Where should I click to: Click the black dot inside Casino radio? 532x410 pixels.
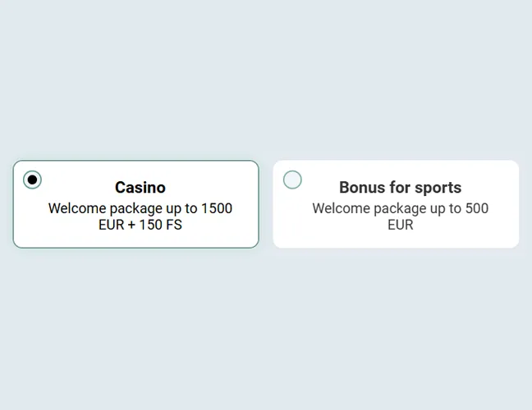[x=32, y=180]
